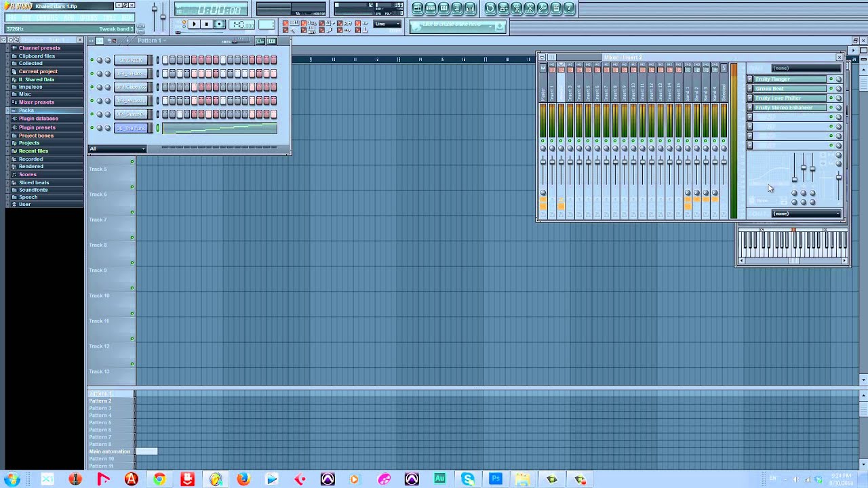Click the Play button in transport
This screenshot has height=488, width=868.
coord(193,24)
